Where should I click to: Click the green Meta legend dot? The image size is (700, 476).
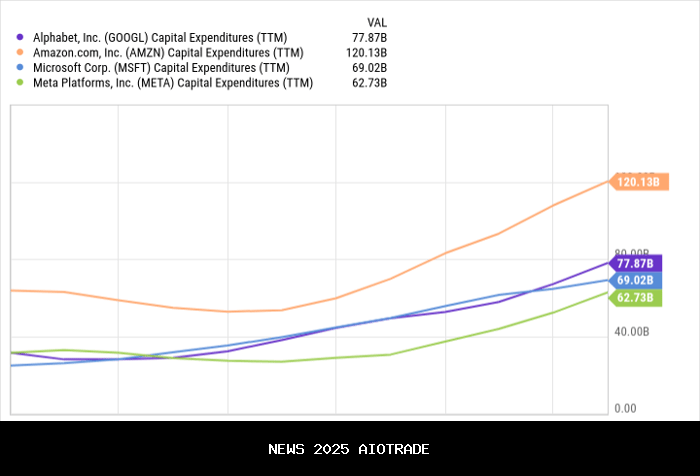pos(21,83)
